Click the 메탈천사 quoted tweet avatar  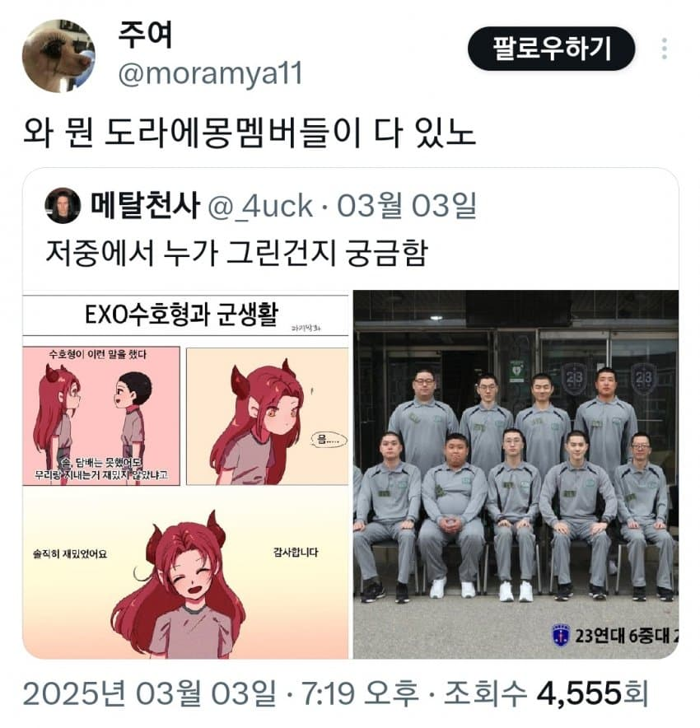point(63,205)
